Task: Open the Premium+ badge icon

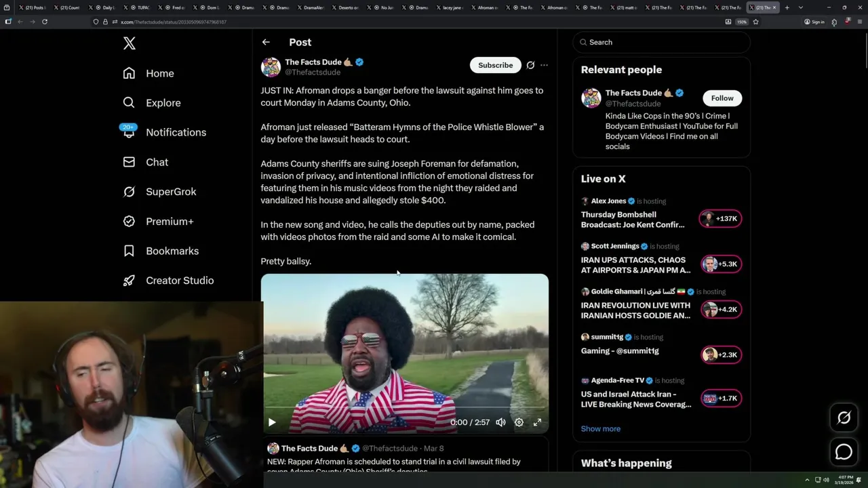Action: (129, 221)
